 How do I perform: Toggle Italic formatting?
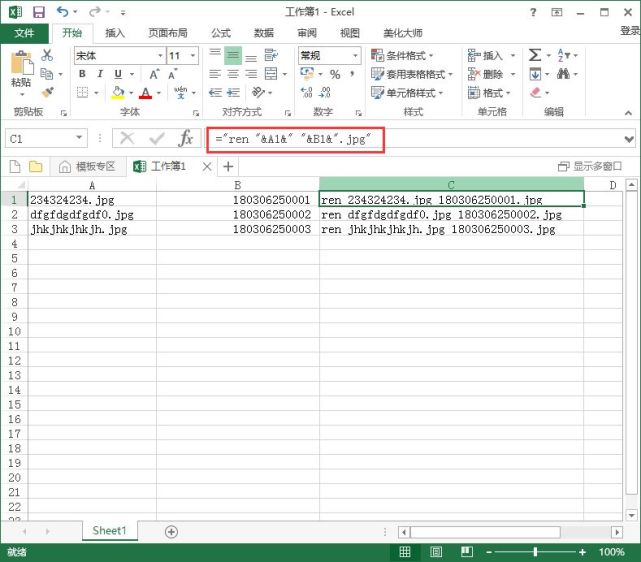point(100,74)
